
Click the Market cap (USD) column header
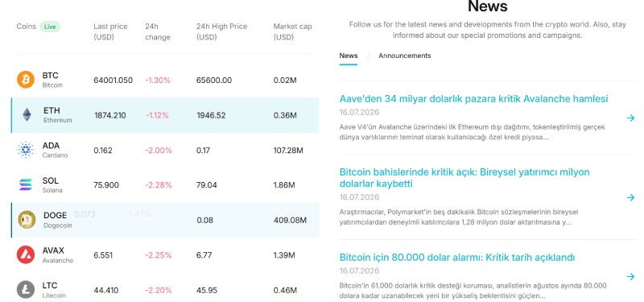[x=292, y=31]
